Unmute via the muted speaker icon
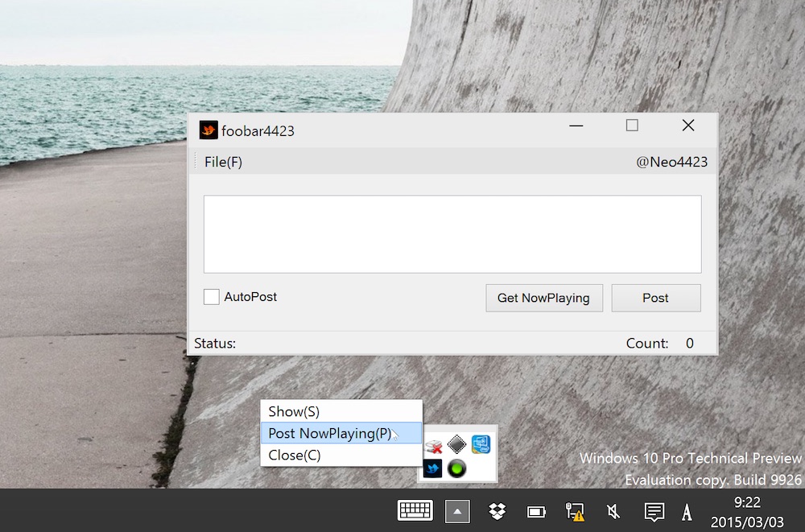805x532 pixels. [x=613, y=511]
